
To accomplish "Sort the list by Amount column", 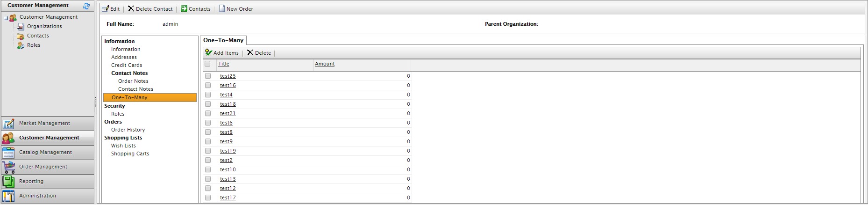I will (x=325, y=64).
